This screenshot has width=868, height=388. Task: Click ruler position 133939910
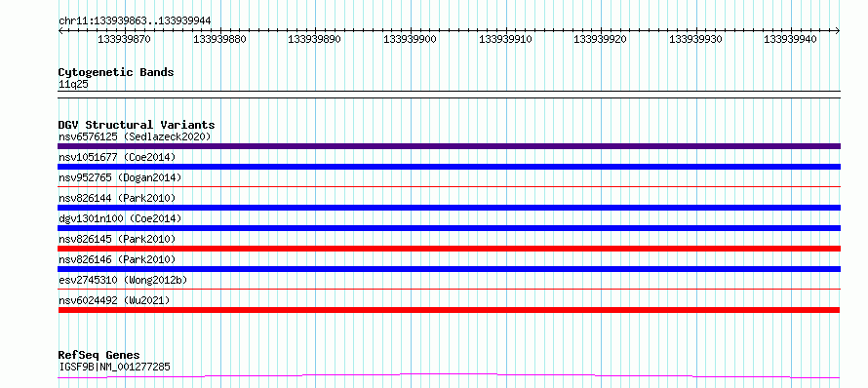pos(505,39)
